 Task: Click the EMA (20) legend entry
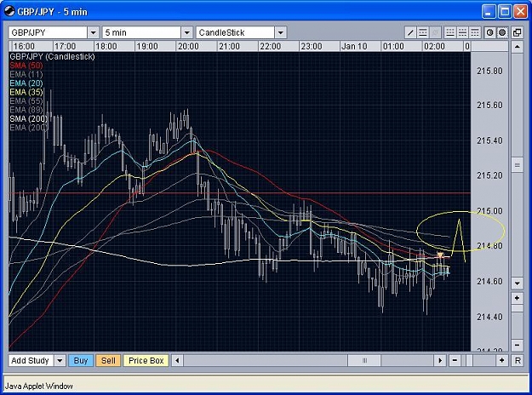click(26, 83)
